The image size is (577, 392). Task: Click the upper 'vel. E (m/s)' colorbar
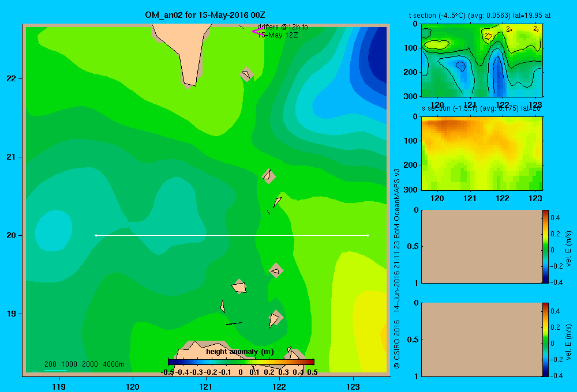coord(545,246)
